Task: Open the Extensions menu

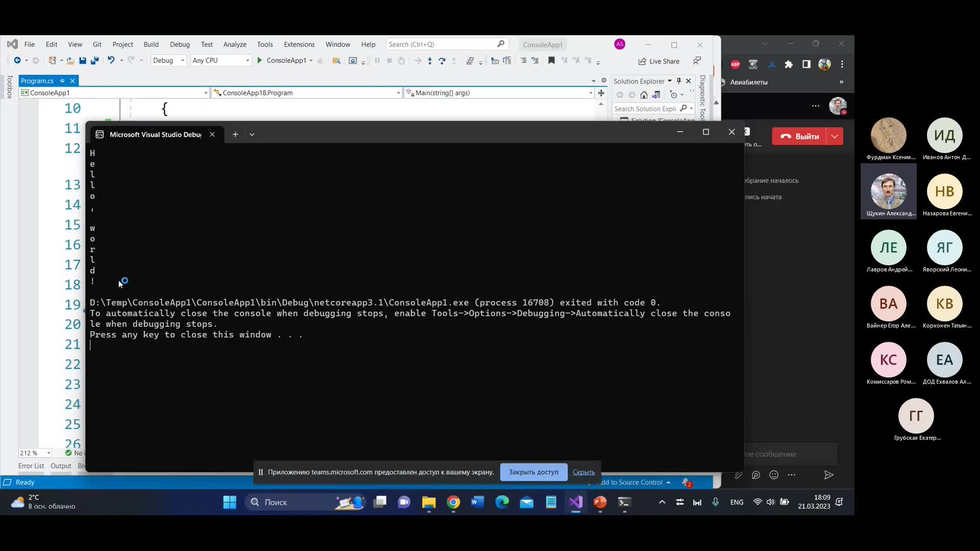Action: coord(299,44)
